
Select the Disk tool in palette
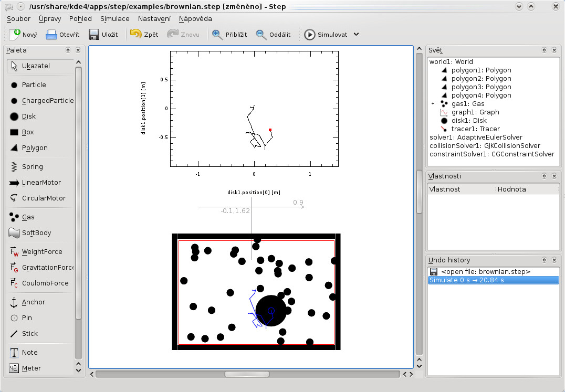(29, 116)
